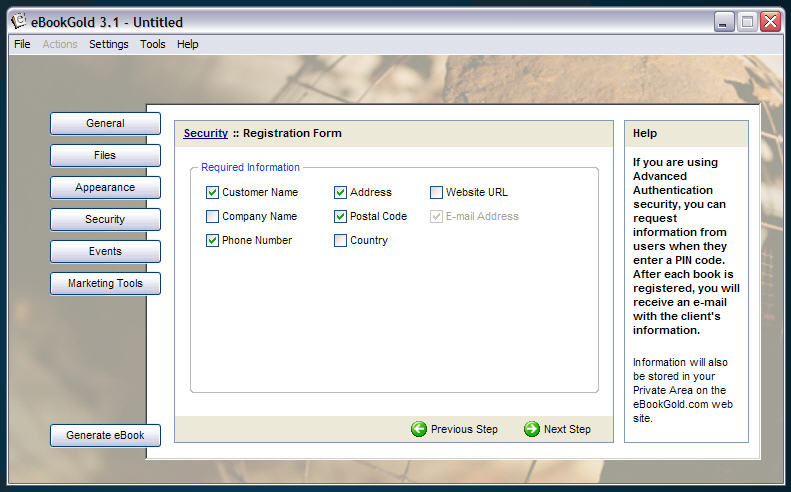Click the green Previous Step arrow icon
The width and height of the screenshot is (791, 492).
(419, 429)
